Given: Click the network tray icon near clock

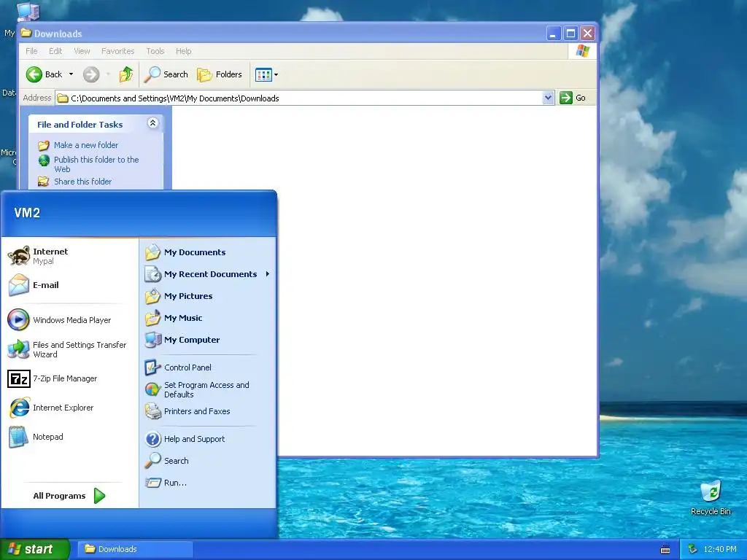Looking at the screenshot, I should tap(693, 550).
